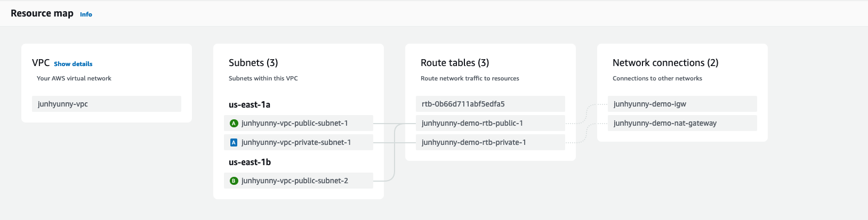Click the Network connections (2) heading
This screenshot has height=220, width=868.
[665, 63]
